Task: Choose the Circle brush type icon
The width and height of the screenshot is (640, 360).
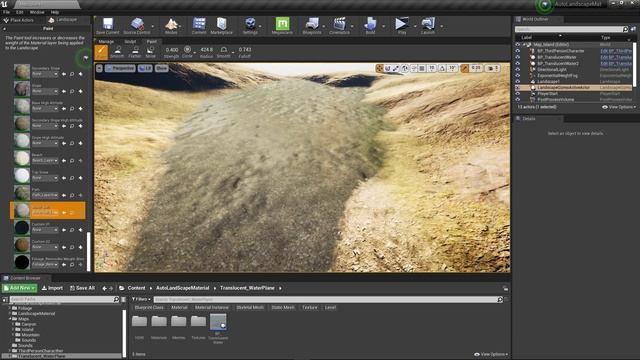Action: (187, 50)
